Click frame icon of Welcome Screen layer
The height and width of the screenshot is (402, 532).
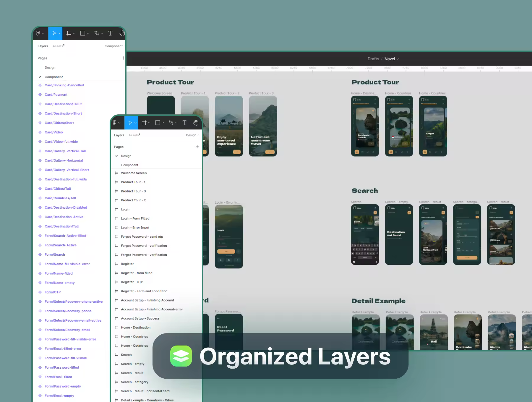click(116, 173)
